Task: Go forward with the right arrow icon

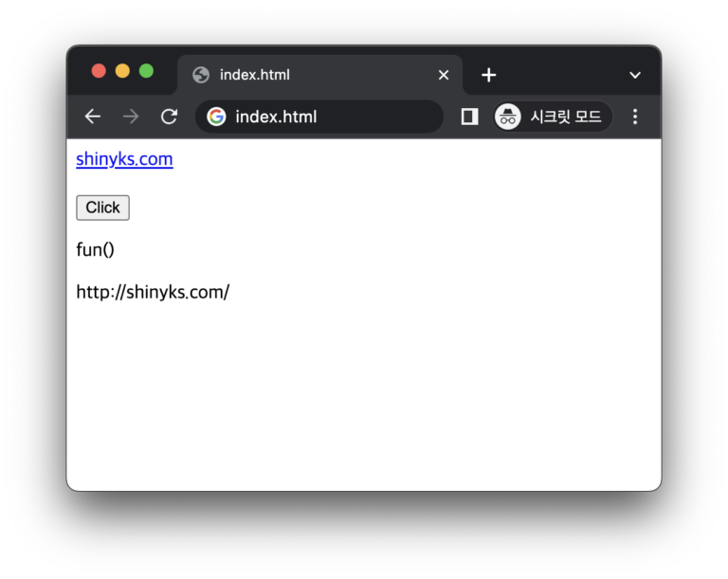Action: 131,117
